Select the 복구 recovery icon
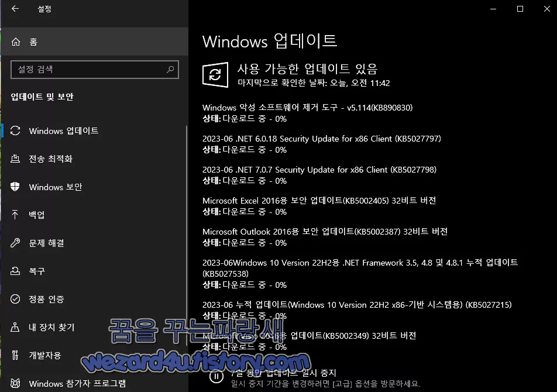 click(15, 271)
